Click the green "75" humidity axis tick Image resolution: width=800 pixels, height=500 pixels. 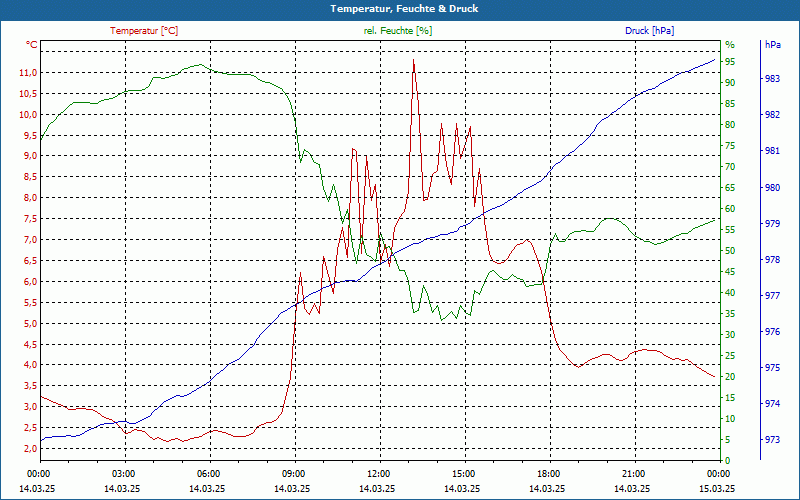730,146
